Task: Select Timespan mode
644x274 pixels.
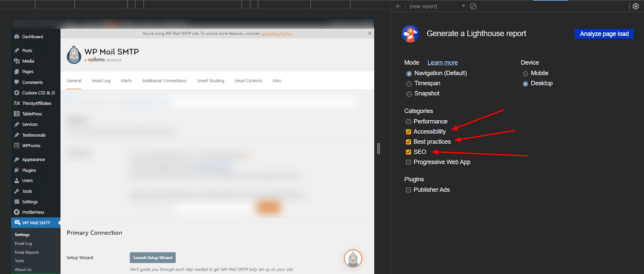Action: click(409, 84)
